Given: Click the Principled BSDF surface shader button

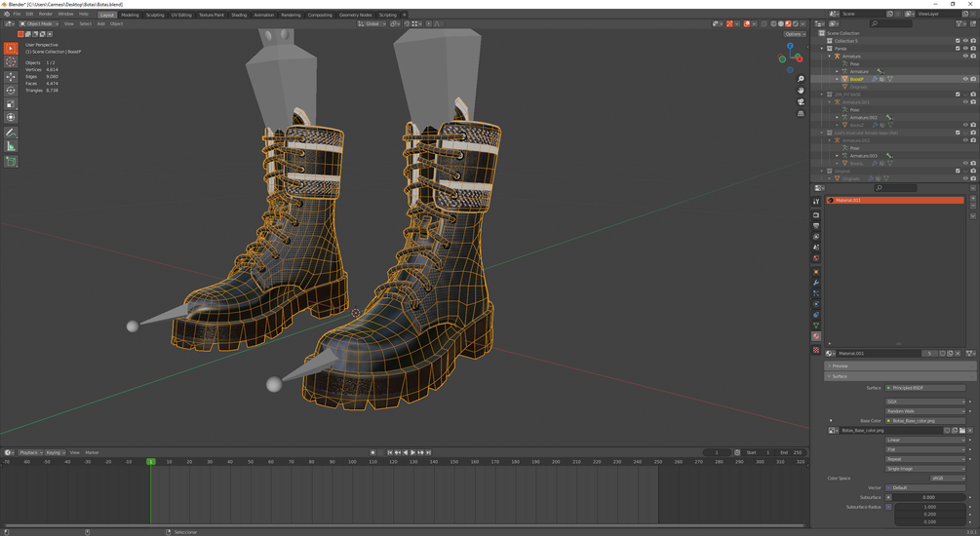Looking at the screenshot, I should pyautogui.click(x=925, y=388).
